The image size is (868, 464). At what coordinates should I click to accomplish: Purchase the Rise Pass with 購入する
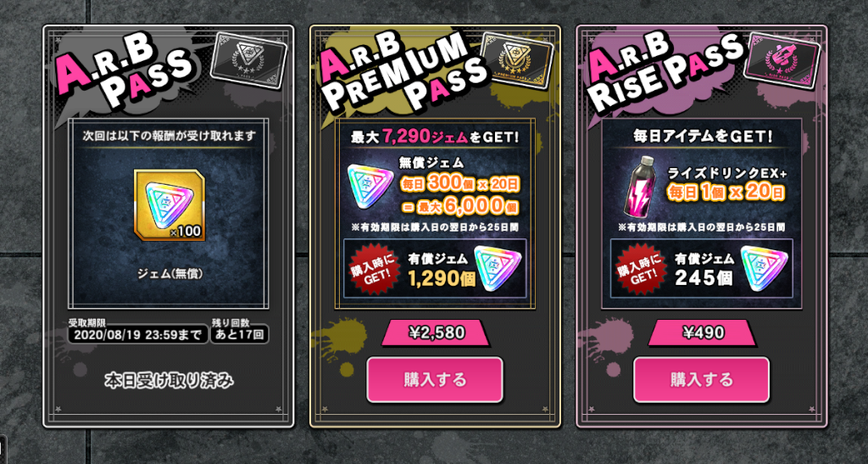701,380
